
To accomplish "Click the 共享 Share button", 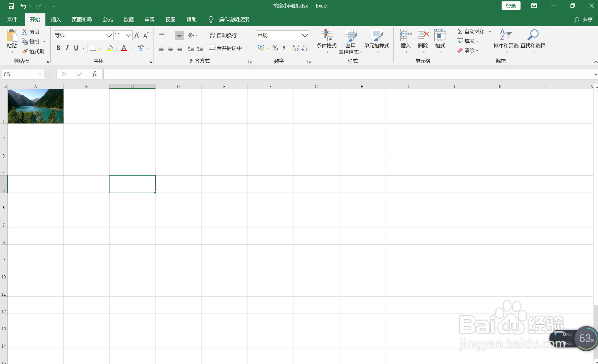I will (x=584, y=20).
